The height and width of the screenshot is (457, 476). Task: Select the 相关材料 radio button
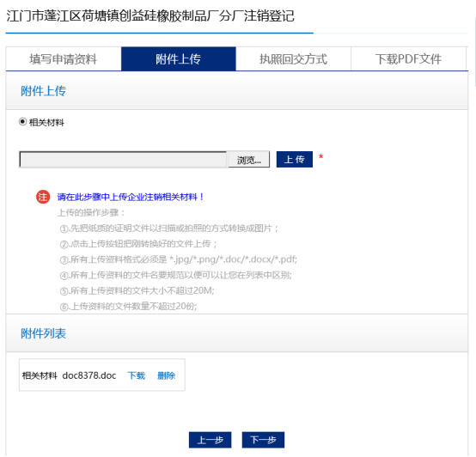[x=22, y=122]
